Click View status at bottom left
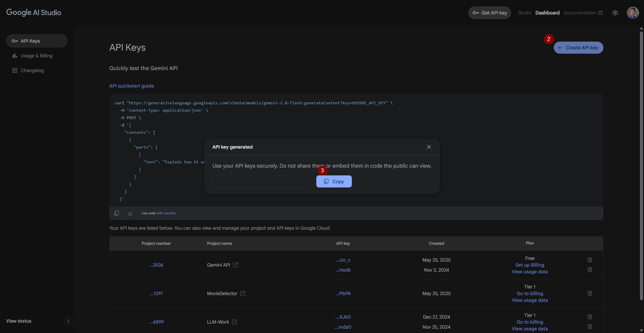The width and height of the screenshot is (644, 333). click(19, 321)
